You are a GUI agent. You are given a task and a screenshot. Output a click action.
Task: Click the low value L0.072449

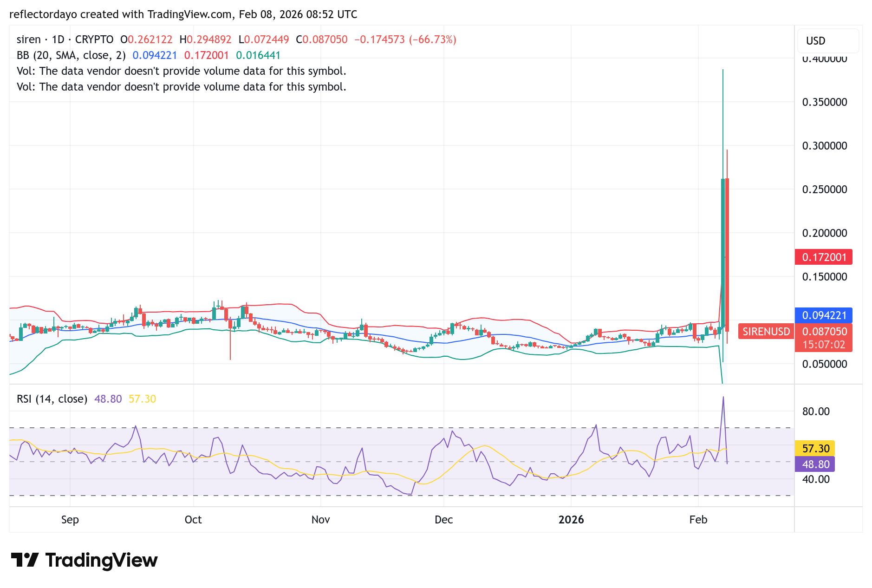coord(264,39)
